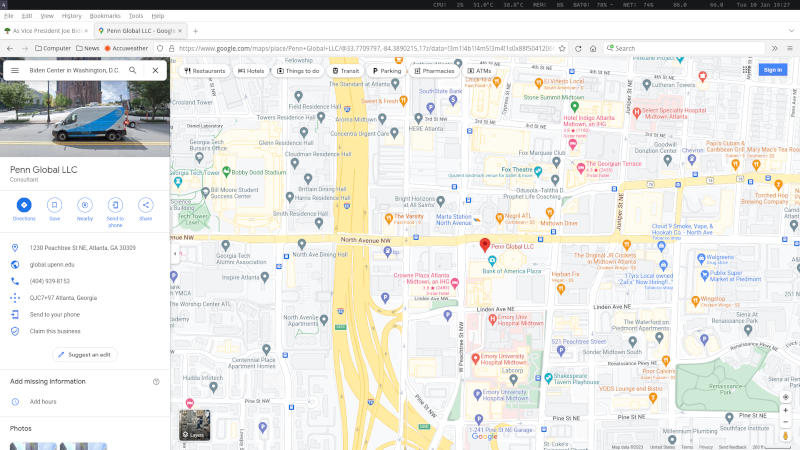Open help icon beside Add missing information
Viewport: 800px width, 450px height.
(156, 382)
